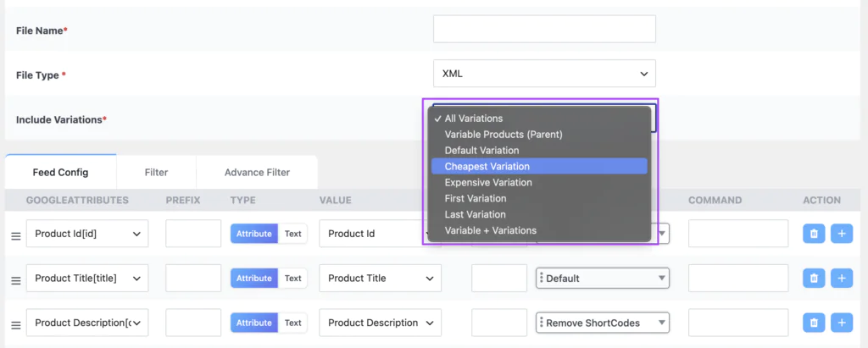Set Product Description row type to Attribute
The height and width of the screenshot is (348, 868).
[254, 323]
